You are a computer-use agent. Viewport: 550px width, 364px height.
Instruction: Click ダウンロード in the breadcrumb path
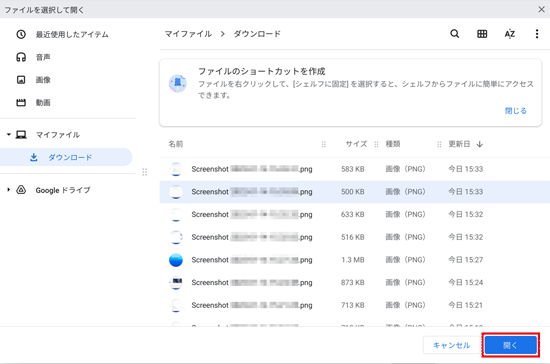(257, 34)
